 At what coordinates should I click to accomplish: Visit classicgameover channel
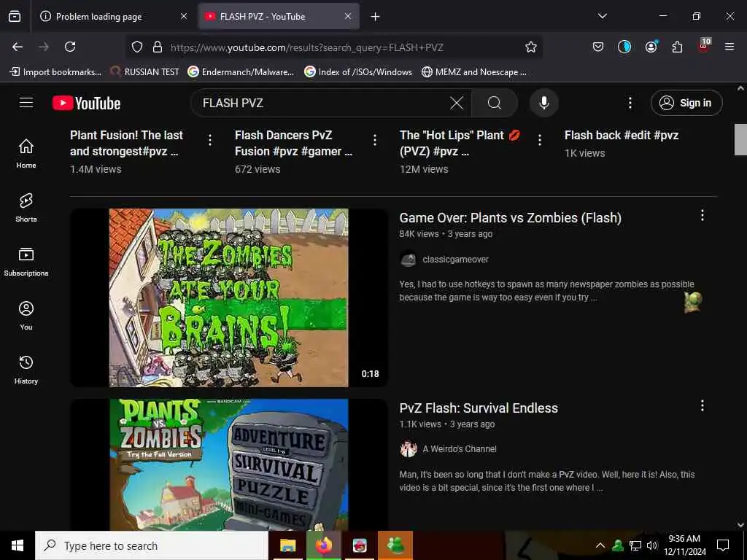(455, 260)
